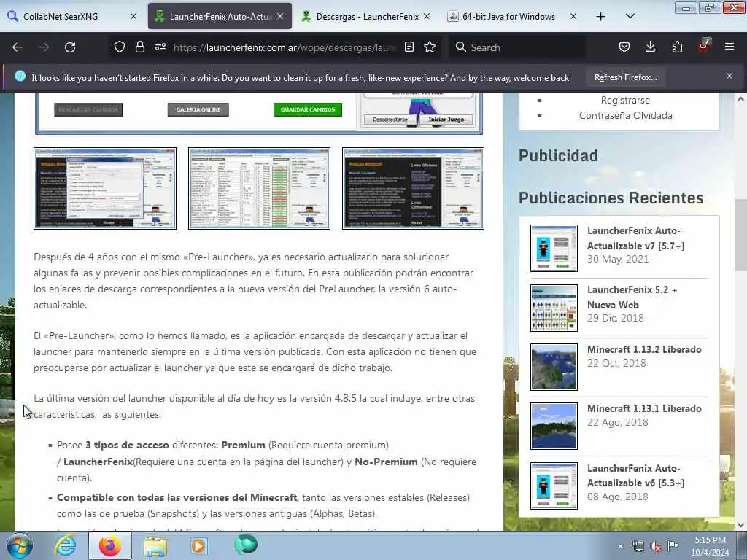Click thumbnail of LauncherFenix Auto-Actualizable v7 post
Viewport: 747px width, 560px height.
click(x=554, y=248)
